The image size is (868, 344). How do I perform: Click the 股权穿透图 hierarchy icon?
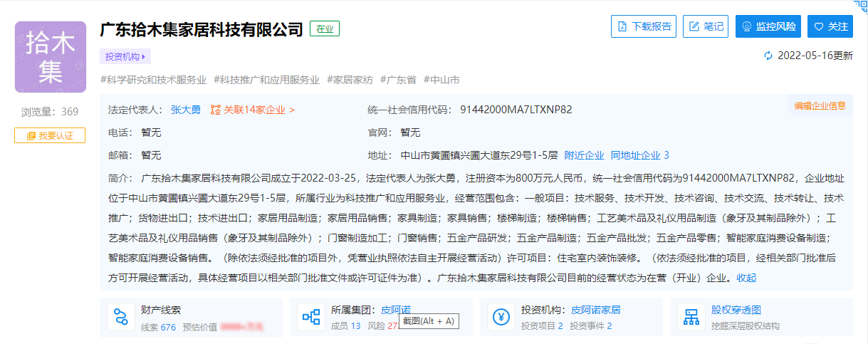coord(691,317)
